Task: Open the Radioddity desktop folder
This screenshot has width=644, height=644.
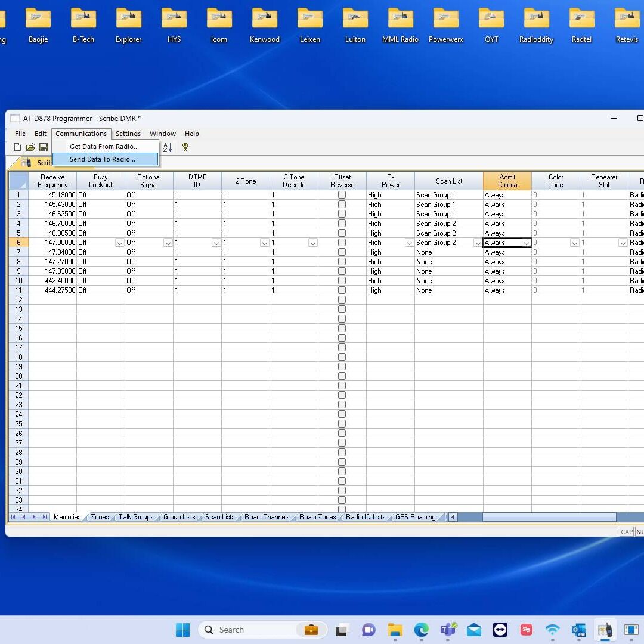Action: (537, 26)
